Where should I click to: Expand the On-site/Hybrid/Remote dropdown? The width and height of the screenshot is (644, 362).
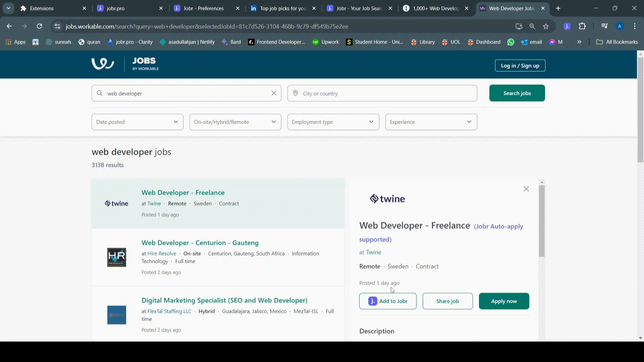[x=235, y=122]
